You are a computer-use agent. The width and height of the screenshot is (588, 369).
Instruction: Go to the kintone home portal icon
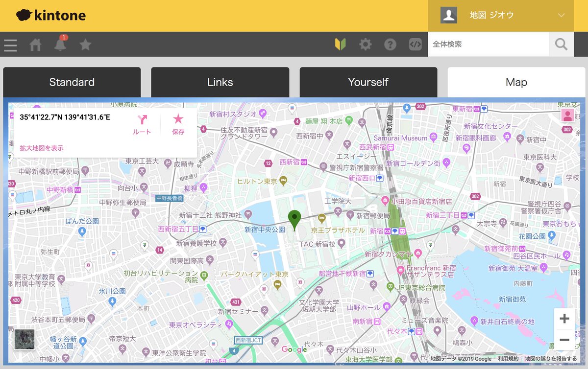[35, 45]
